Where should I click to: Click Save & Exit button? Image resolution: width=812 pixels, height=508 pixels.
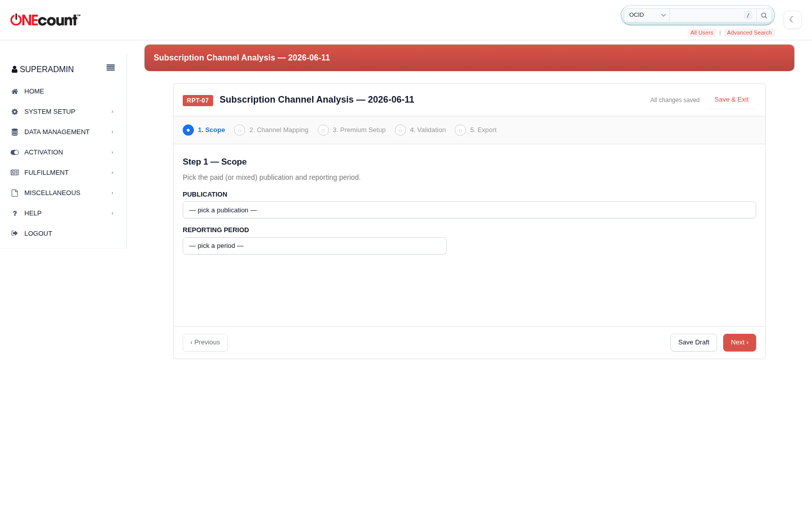pyautogui.click(x=731, y=100)
